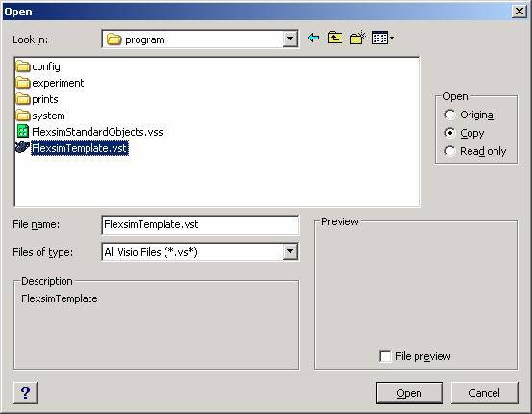Expand the Look in dropdown

tap(291, 39)
